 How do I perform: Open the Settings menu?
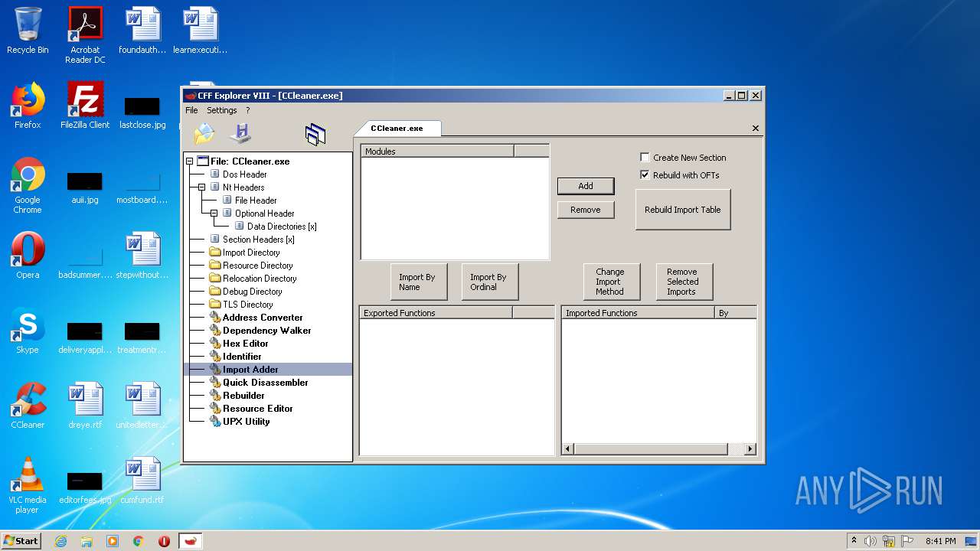pyautogui.click(x=222, y=110)
